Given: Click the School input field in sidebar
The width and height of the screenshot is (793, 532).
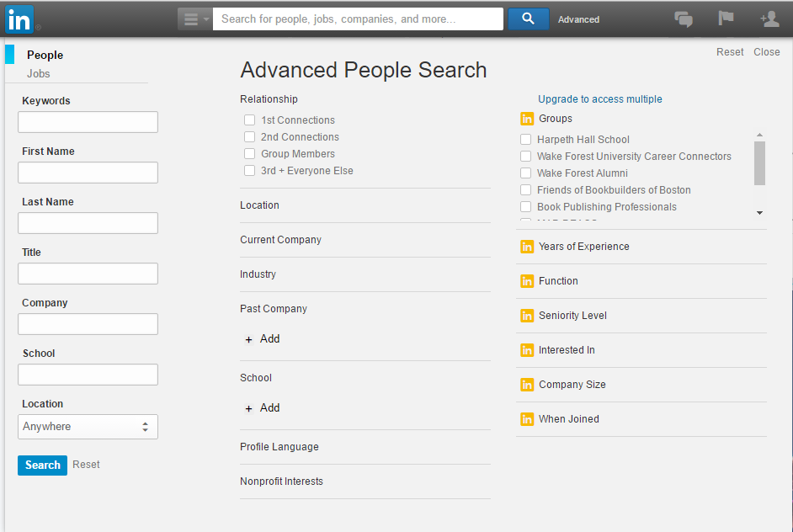Looking at the screenshot, I should click(x=88, y=375).
